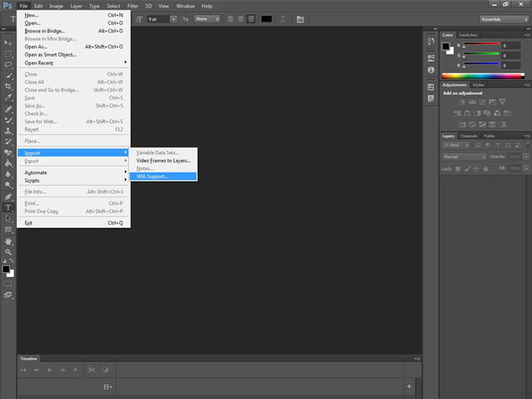The image size is (532, 399).
Task: Toggle lock transparent pixels
Action: [x=458, y=169]
